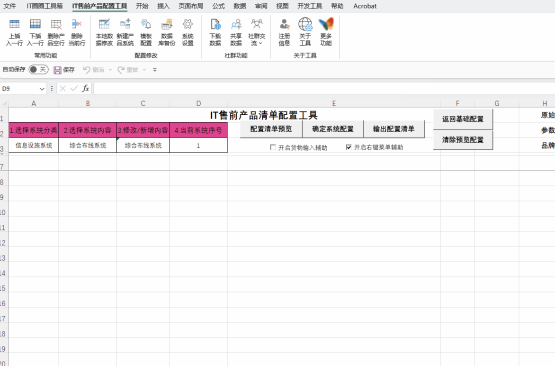Switch to the 公式 (Formulas) ribbon tab

coord(218,6)
